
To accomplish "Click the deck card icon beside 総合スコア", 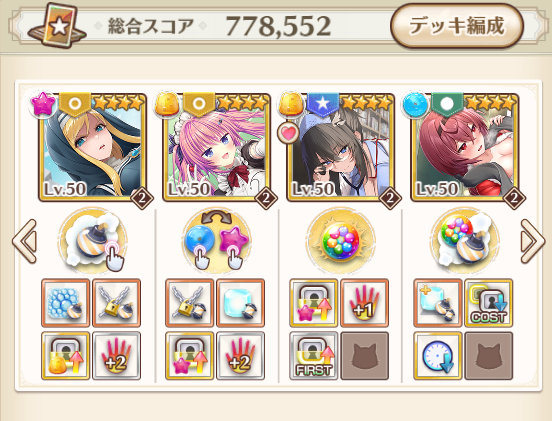I will [x=57, y=25].
